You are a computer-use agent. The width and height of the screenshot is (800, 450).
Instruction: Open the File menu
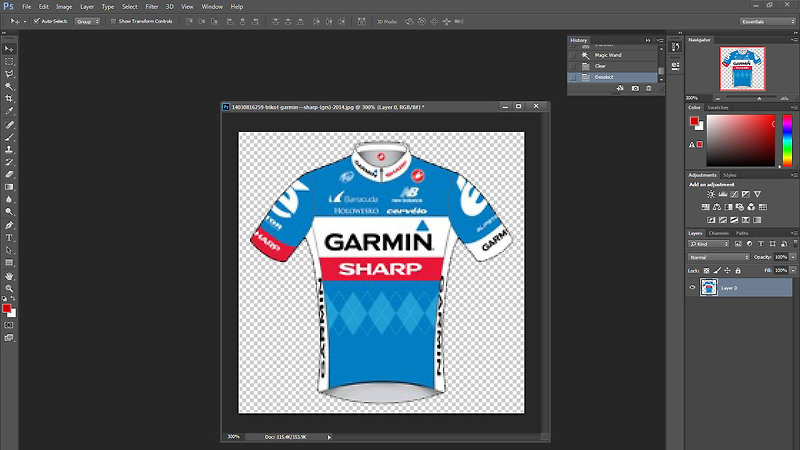point(27,7)
